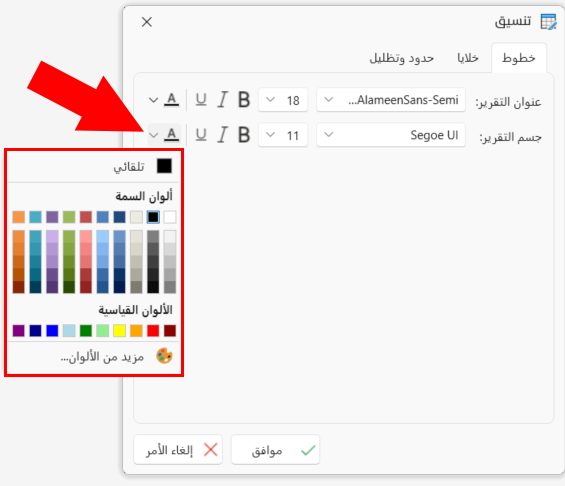Image resolution: width=565 pixels, height=486 pixels.
Task: Choose تلقائي automatic color option
Action: (94, 166)
